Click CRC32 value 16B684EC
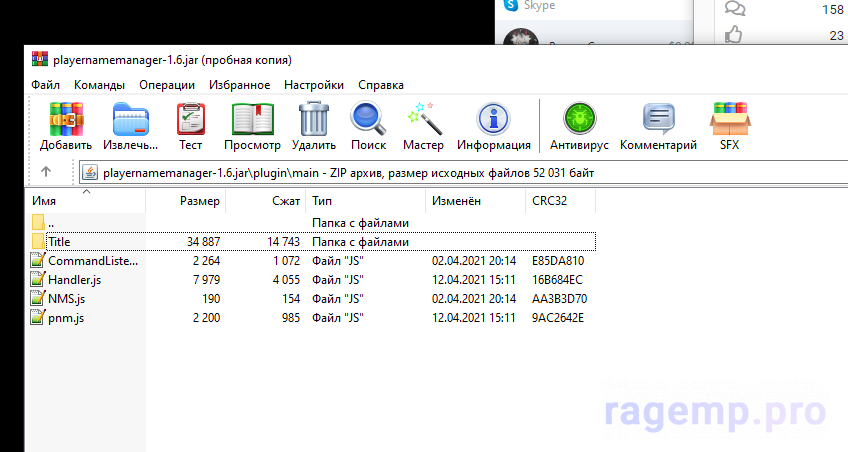This screenshot has width=848, height=452. [557, 280]
